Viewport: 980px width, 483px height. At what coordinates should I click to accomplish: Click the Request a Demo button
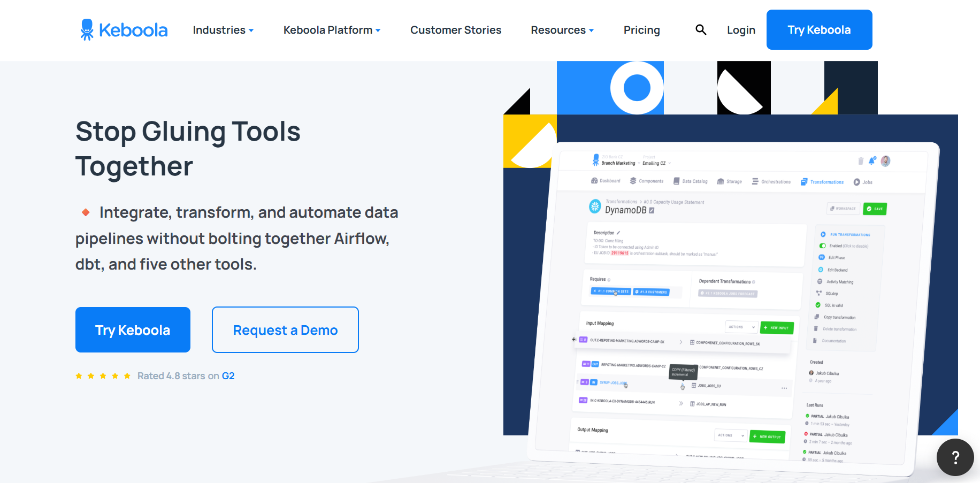(x=285, y=329)
